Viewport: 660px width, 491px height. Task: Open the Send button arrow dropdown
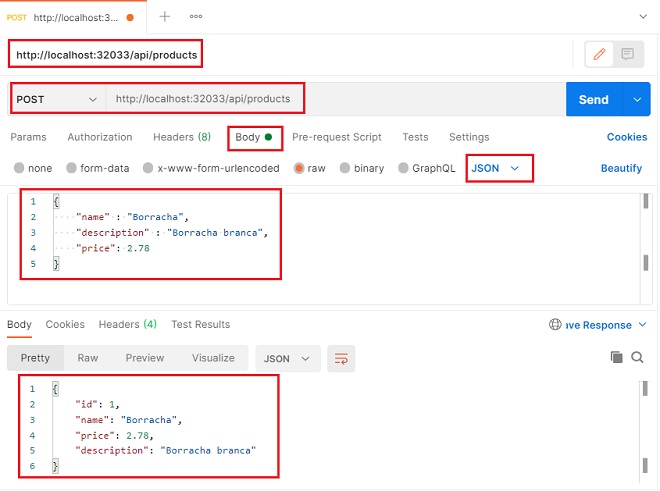tap(636, 100)
